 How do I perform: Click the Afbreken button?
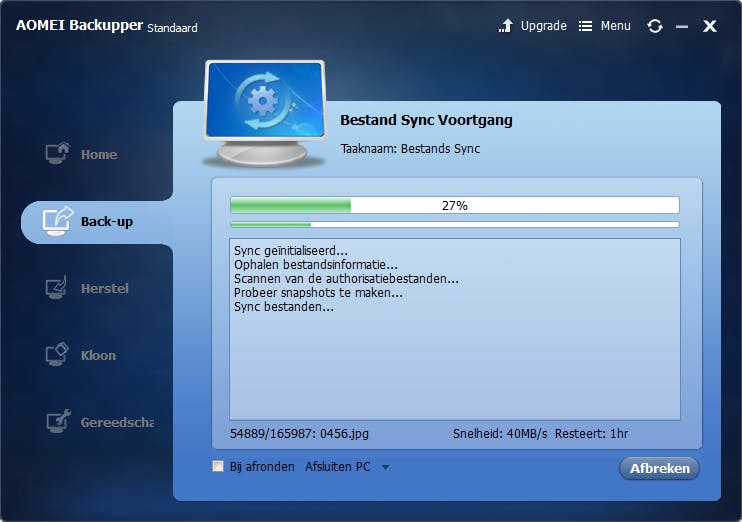tap(659, 468)
